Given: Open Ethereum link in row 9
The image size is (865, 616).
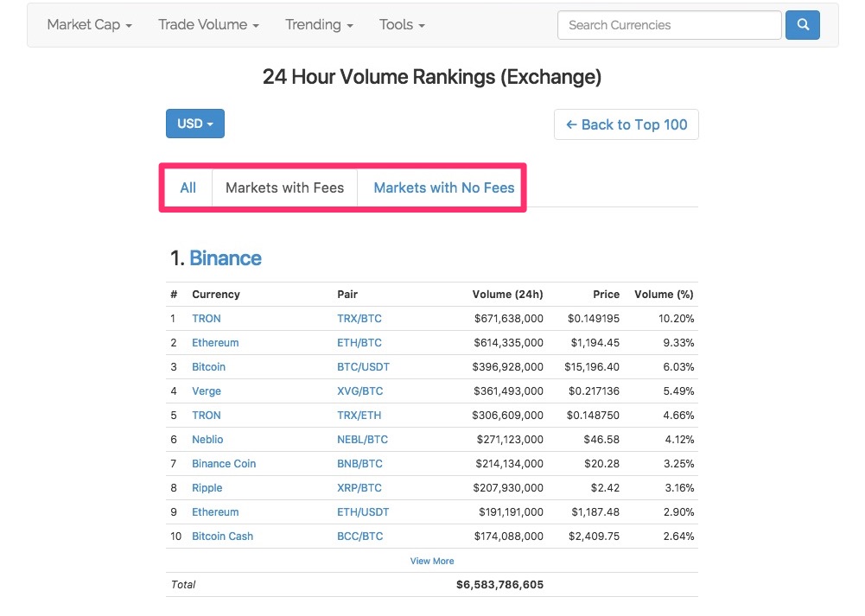Looking at the screenshot, I should (215, 512).
